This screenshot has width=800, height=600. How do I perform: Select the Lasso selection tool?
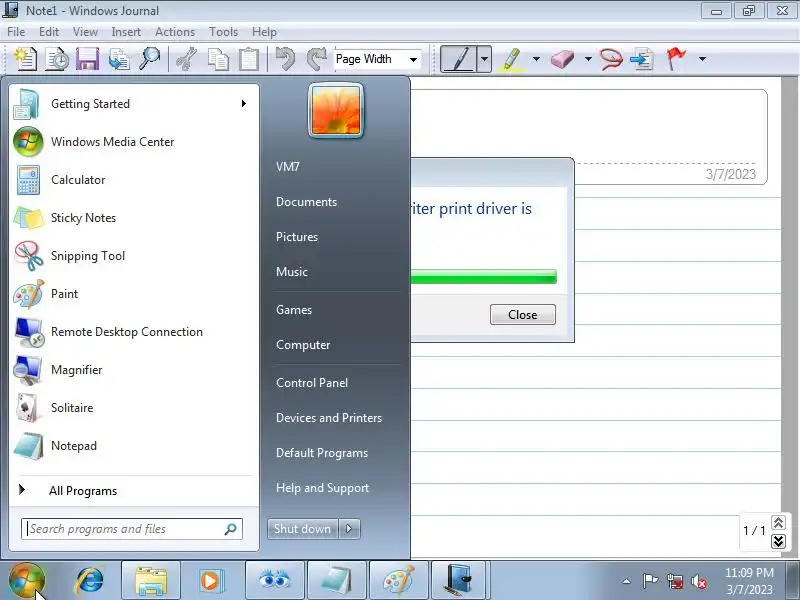tap(610, 59)
